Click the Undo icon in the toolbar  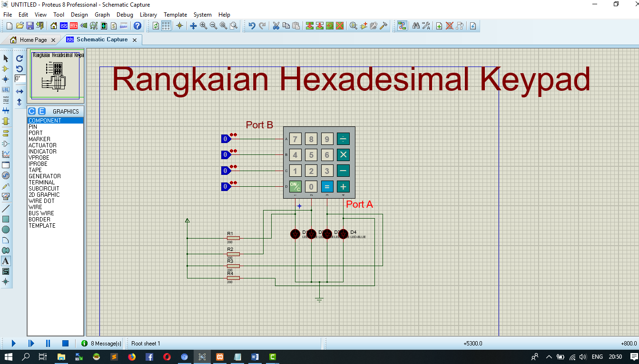click(x=252, y=26)
